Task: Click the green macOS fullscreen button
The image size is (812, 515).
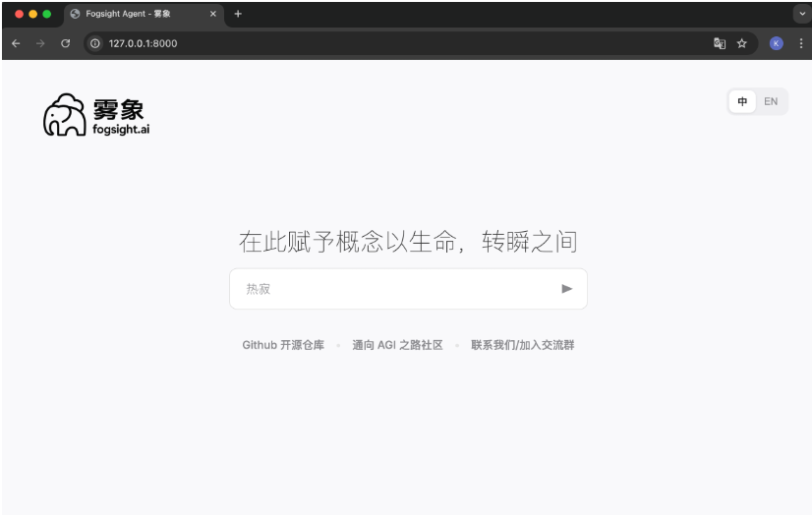Action: coord(46,14)
